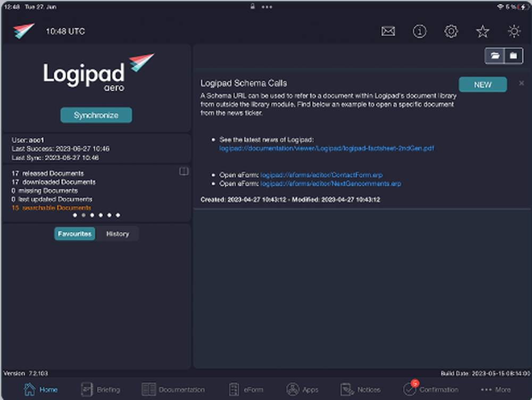The height and width of the screenshot is (400, 532).
Task: Open the messages envelope icon
Action: tap(388, 31)
